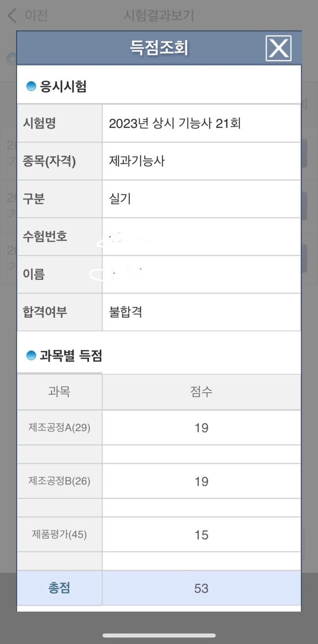Viewport: 318px width, 644px height.
Task: Tap the score 19 for 제조공정A
Action: pos(201,428)
